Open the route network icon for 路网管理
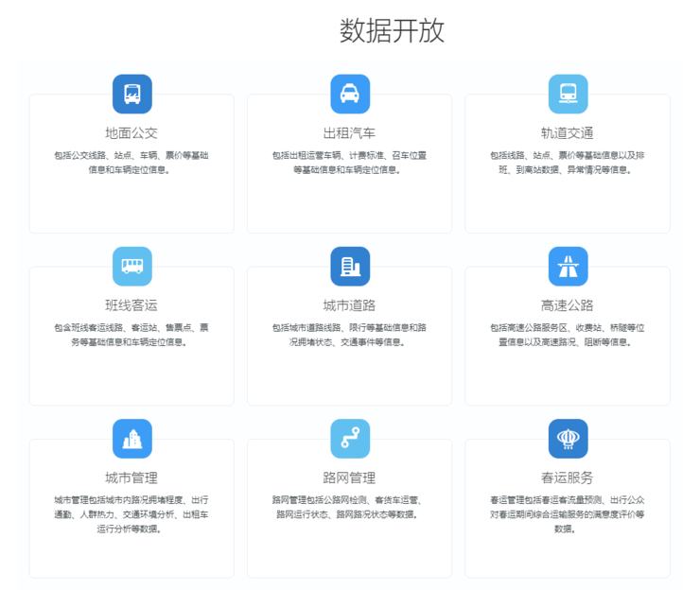 tap(350, 439)
